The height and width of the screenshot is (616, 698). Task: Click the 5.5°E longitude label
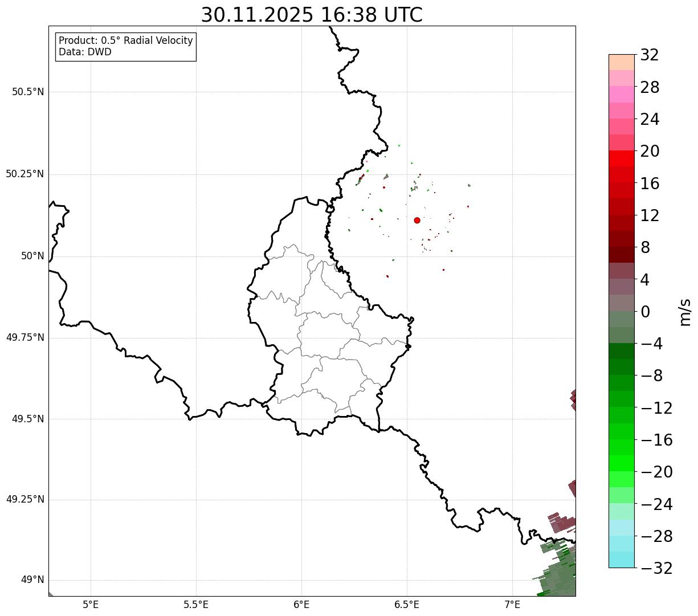(196, 605)
